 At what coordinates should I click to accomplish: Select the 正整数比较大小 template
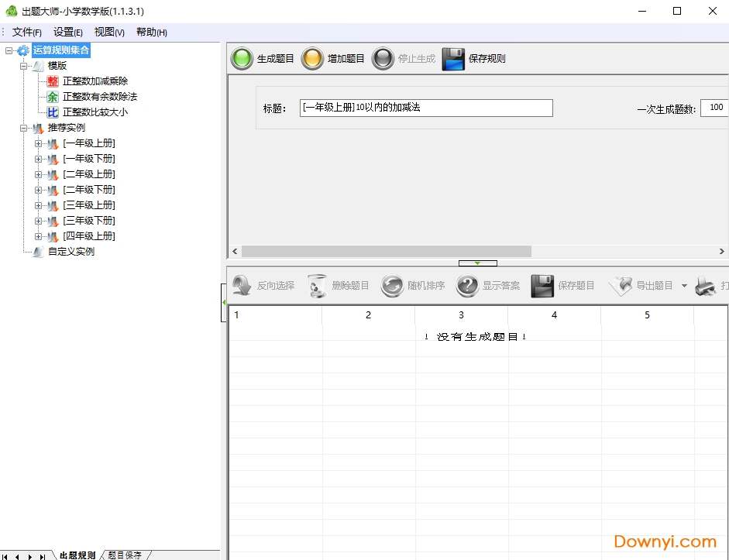[x=95, y=112]
